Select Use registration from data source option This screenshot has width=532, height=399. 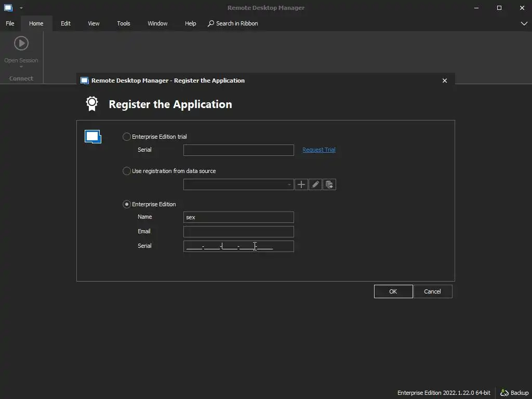tap(127, 171)
